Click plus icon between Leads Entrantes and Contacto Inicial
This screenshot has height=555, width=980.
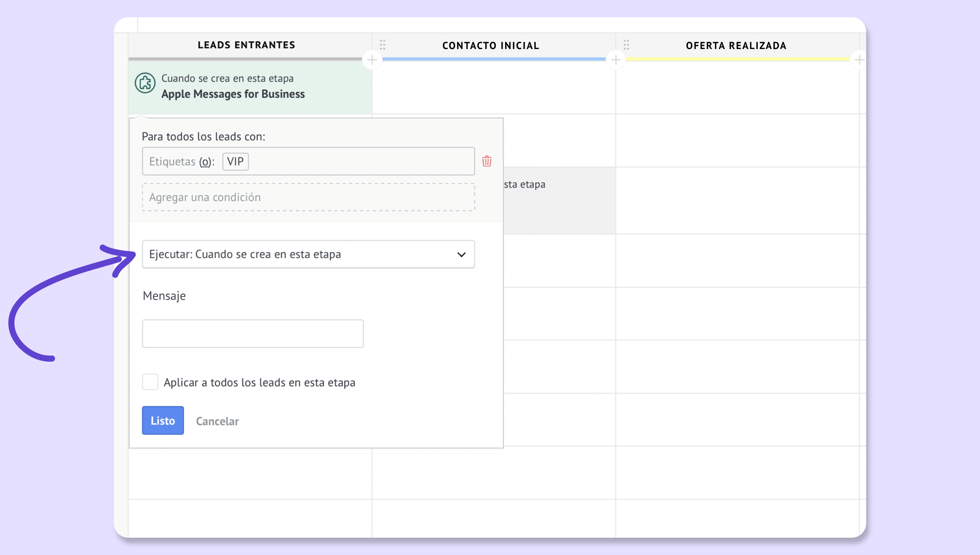click(x=372, y=60)
